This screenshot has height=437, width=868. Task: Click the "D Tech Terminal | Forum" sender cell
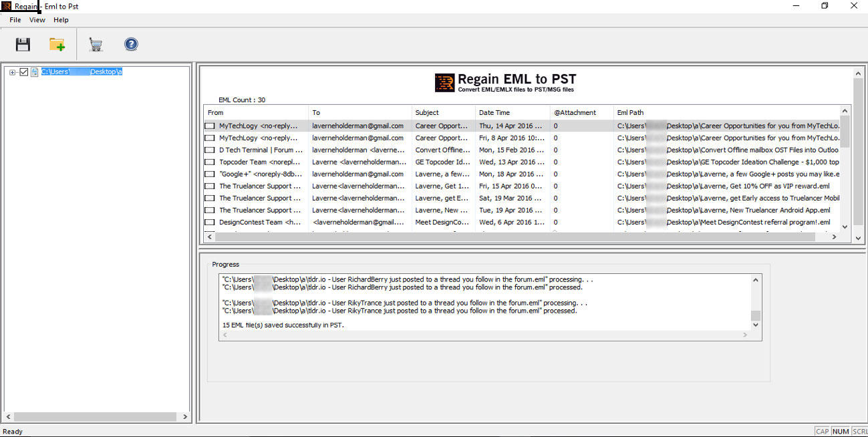[x=261, y=150]
